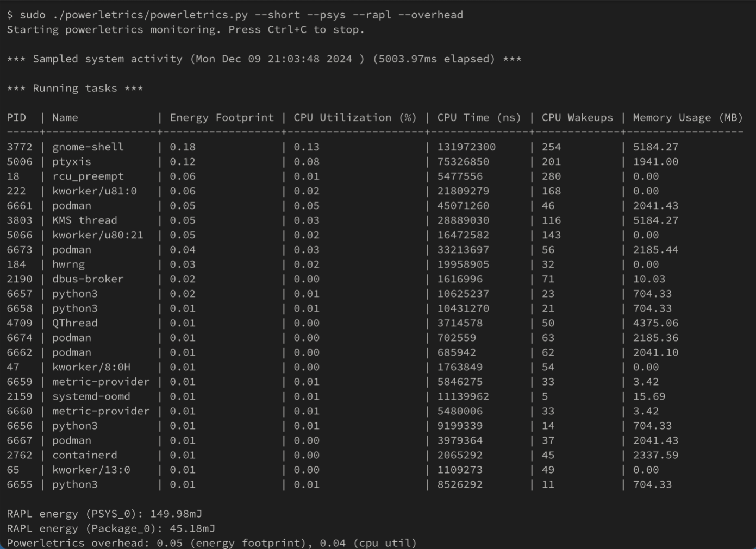This screenshot has width=756, height=549.
Task: Click the 'systemd-oomd' process name
Action: 91,396
